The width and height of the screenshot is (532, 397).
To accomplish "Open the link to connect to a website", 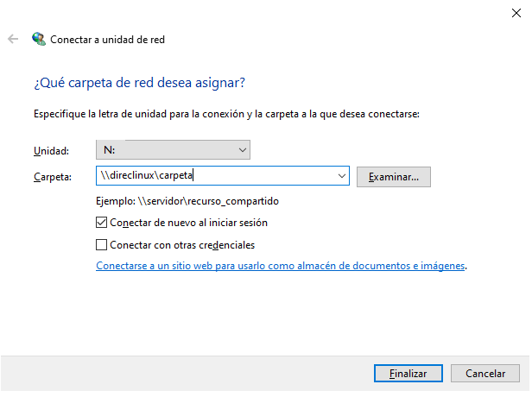I will pos(280,266).
